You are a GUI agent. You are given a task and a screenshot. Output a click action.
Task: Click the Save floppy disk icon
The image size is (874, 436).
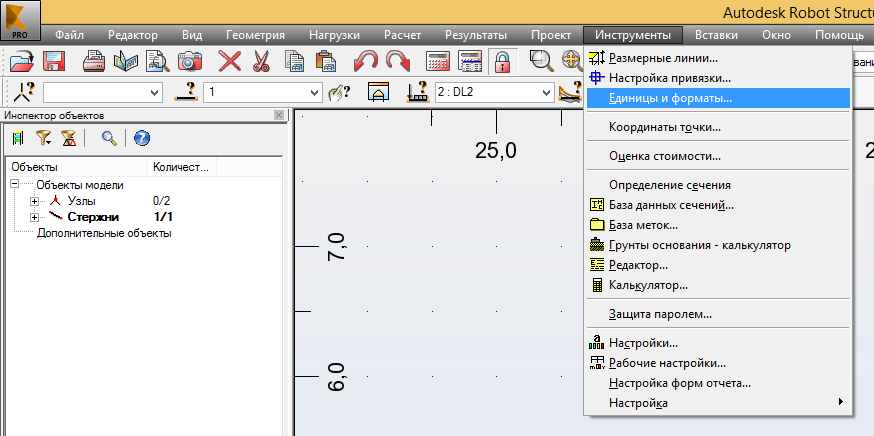pos(53,62)
